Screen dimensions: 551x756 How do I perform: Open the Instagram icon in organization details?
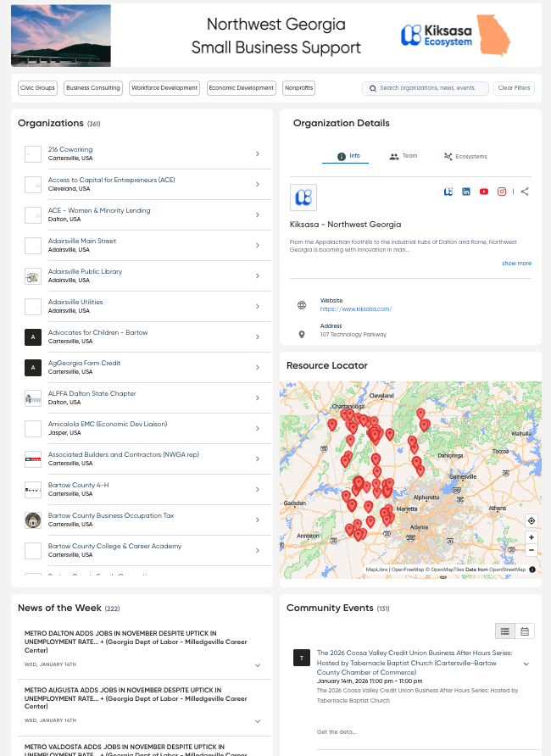click(x=502, y=192)
